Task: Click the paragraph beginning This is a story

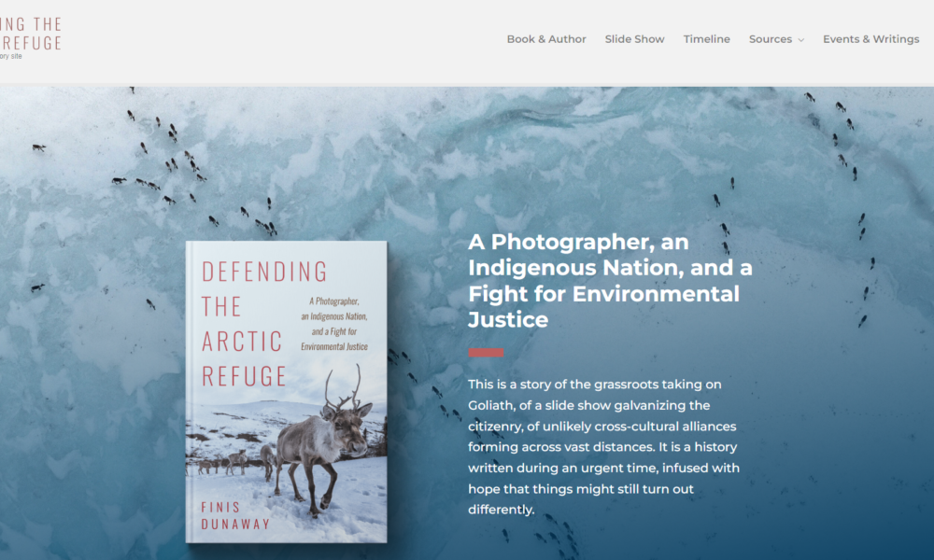Action: (x=603, y=447)
